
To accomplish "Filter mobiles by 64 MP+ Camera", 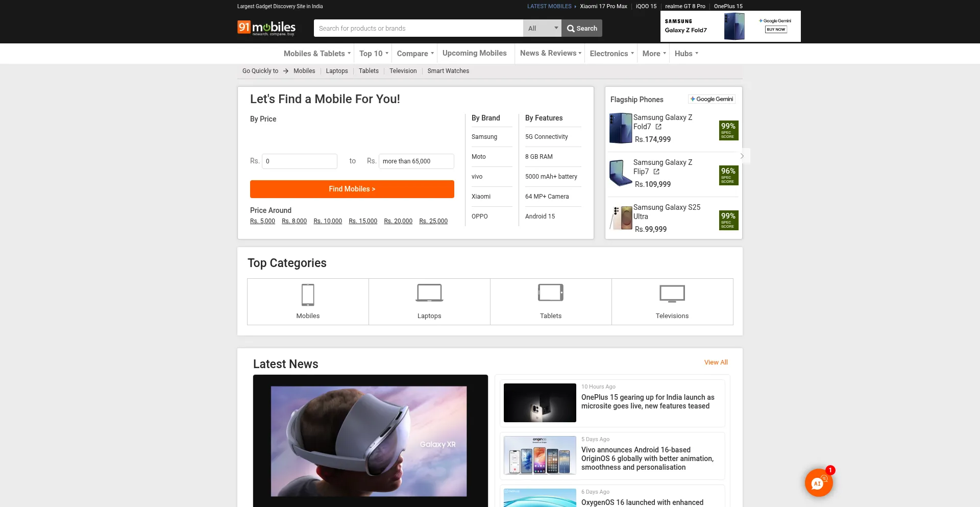I will (x=547, y=197).
